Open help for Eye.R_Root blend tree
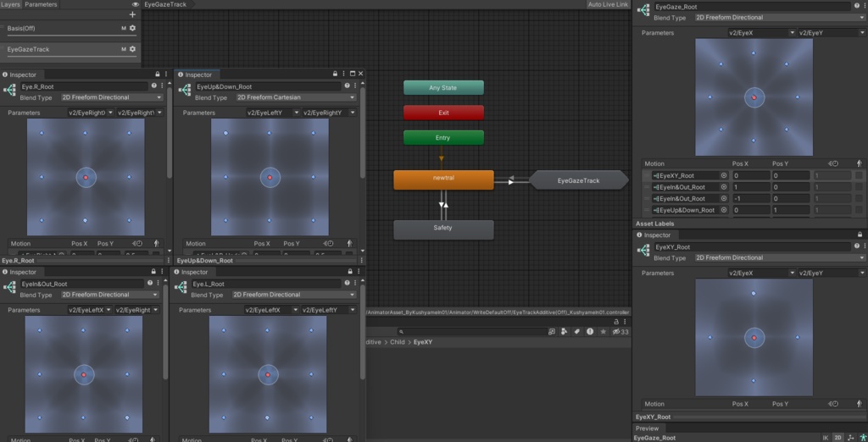 tap(153, 86)
